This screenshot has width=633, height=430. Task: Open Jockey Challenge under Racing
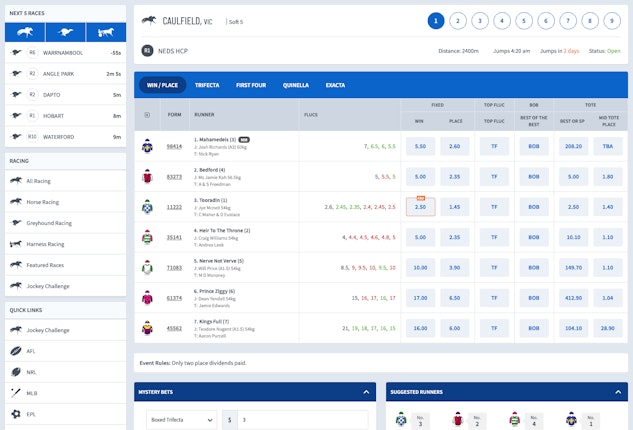(65, 285)
